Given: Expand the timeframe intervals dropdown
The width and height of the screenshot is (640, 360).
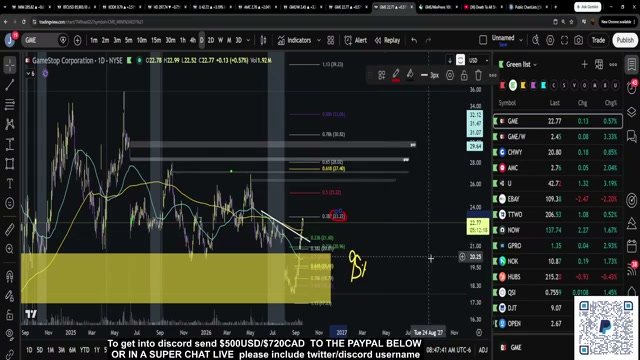Looking at the screenshot, I should [x=248, y=40].
